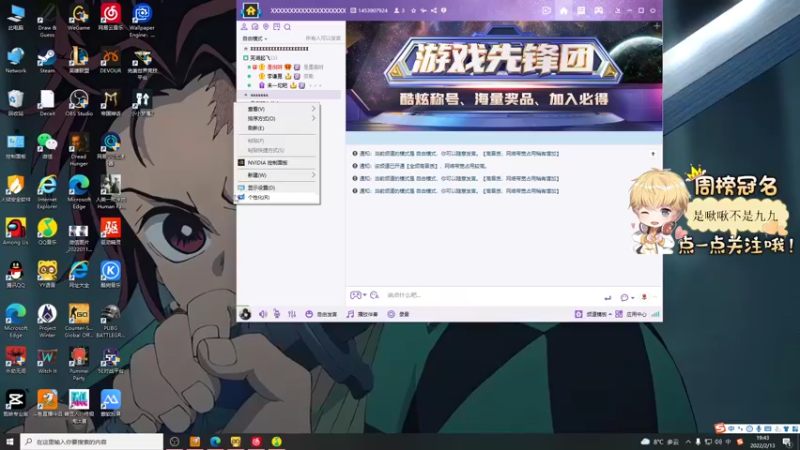The height and width of the screenshot is (450, 800).
Task: Click the speaker volume icon in YY bottom bar
Action: tap(263, 314)
